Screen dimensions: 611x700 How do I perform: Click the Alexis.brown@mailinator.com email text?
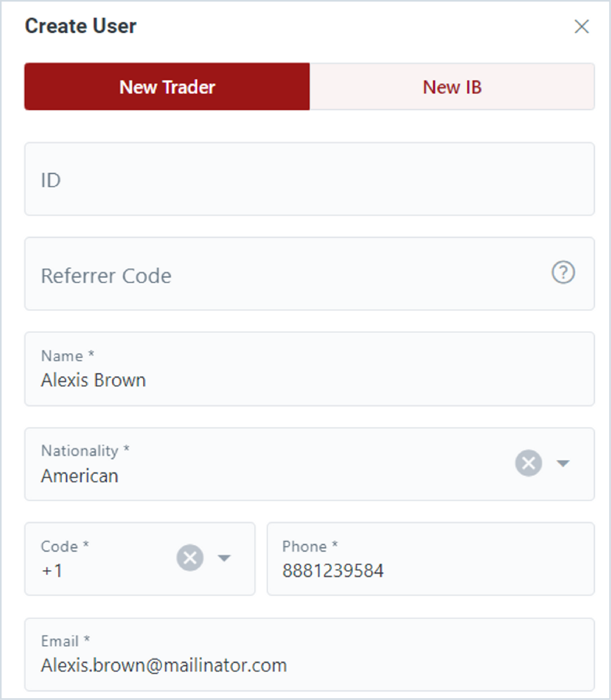(164, 665)
